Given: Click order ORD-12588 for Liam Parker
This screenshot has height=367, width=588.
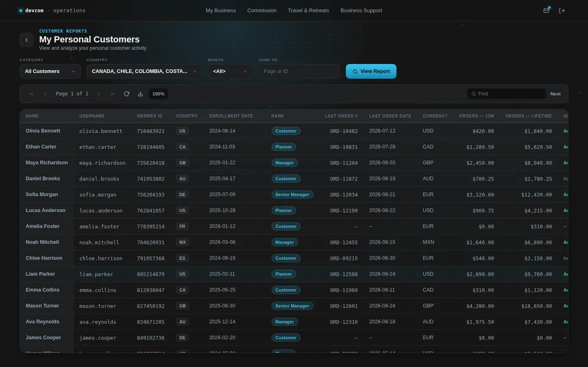Looking at the screenshot, I should click(344, 274).
